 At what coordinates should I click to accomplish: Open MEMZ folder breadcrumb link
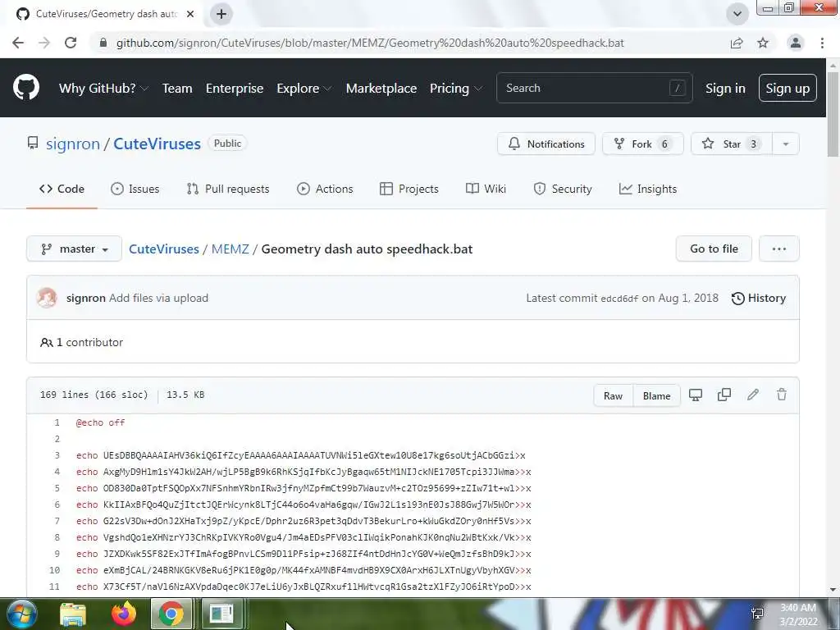coord(231,249)
